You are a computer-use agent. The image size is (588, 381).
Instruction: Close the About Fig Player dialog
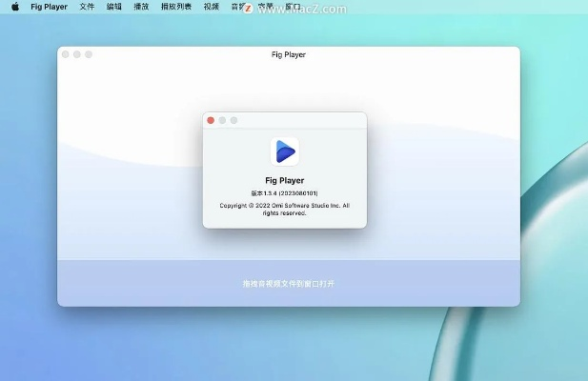coord(211,120)
